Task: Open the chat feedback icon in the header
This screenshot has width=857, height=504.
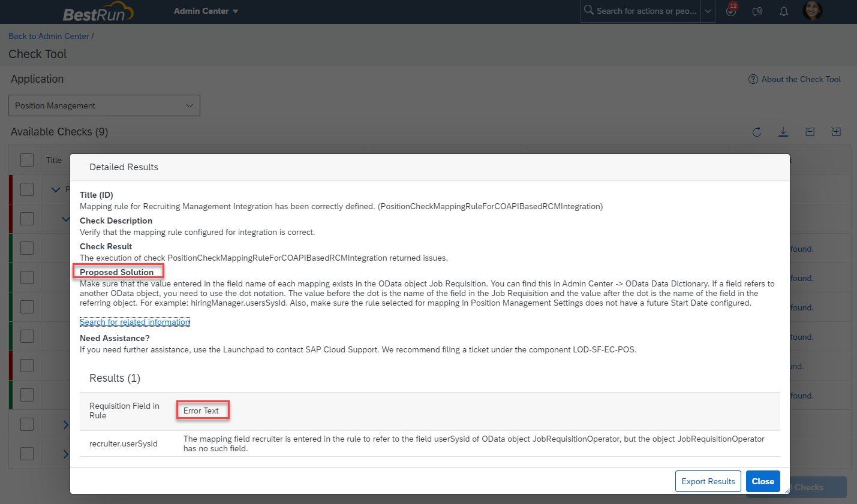Action: coord(757,11)
